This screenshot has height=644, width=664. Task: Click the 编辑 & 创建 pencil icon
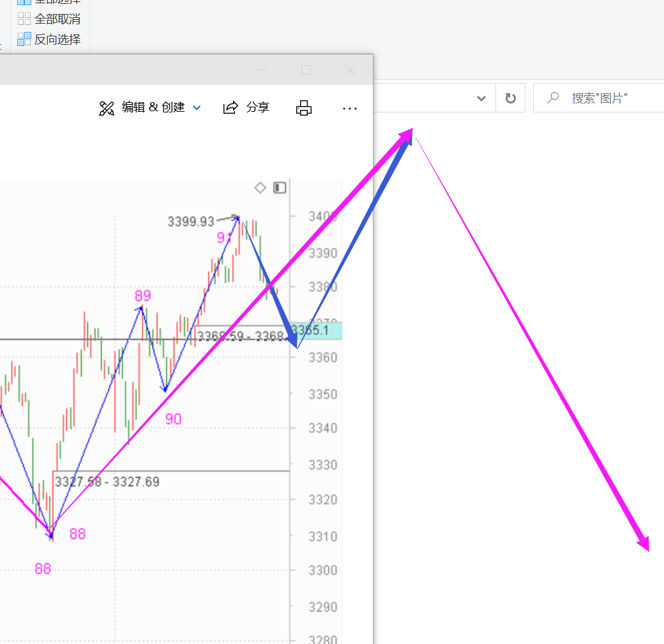107,108
